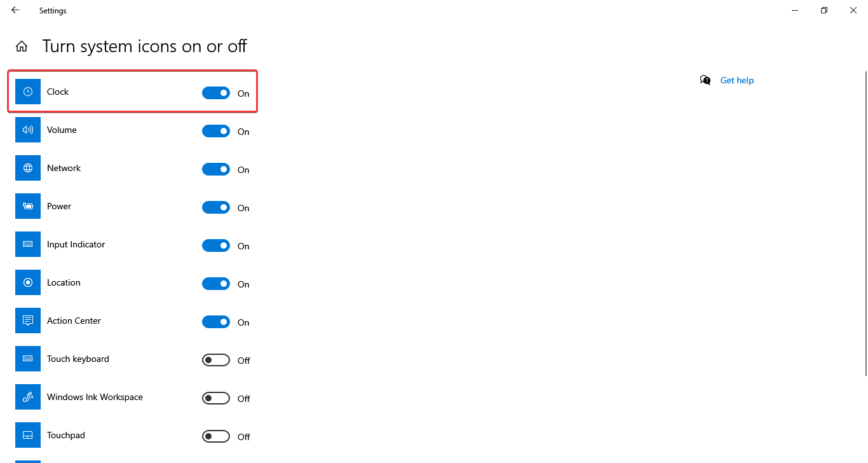The height and width of the screenshot is (463, 868).
Task: Click the Get help chat icon
Action: [x=705, y=80]
